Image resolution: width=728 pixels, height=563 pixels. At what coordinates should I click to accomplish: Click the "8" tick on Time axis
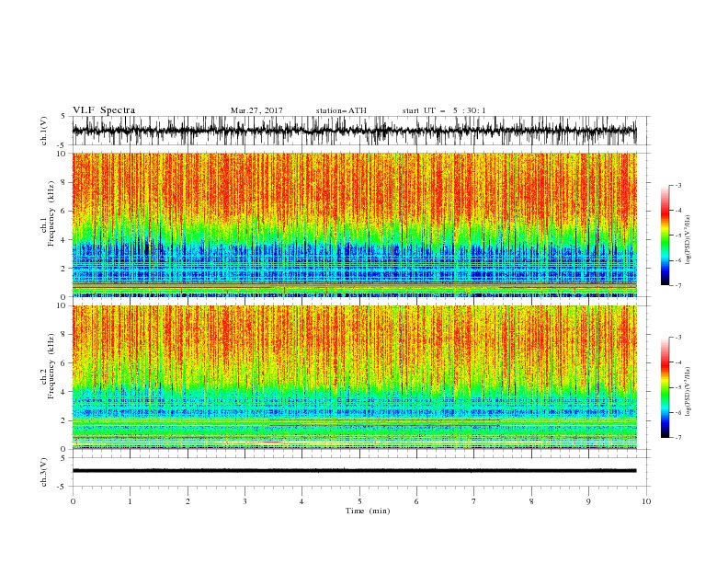(531, 501)
